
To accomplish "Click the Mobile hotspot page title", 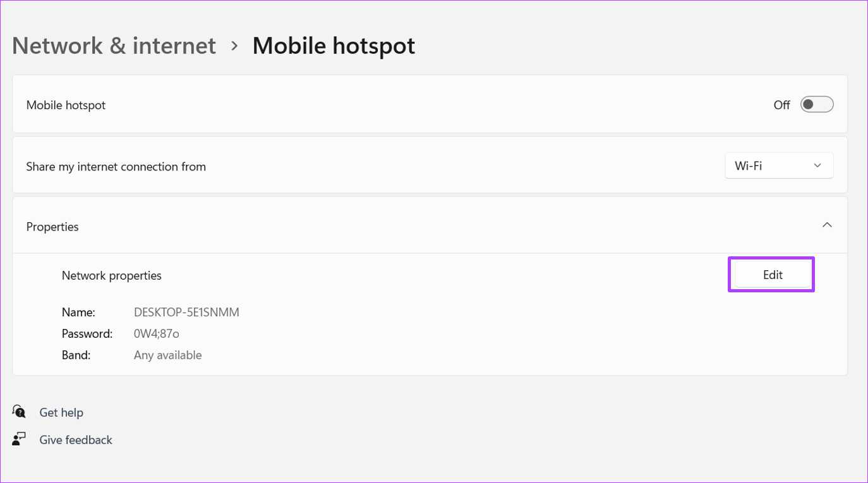I will tap(334, 46).
